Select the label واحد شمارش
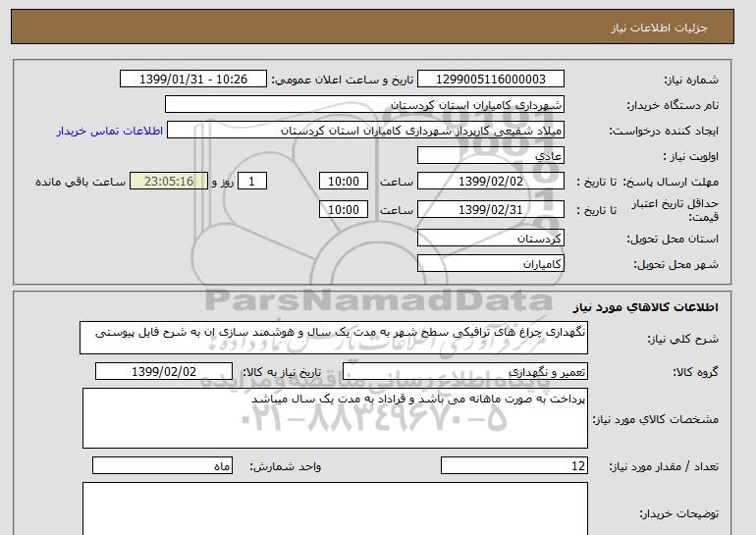 pos(286,467)
